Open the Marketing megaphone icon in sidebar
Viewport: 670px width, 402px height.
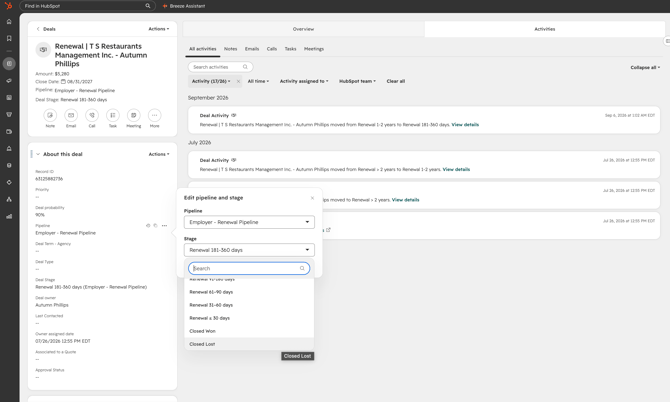(9, 81)
